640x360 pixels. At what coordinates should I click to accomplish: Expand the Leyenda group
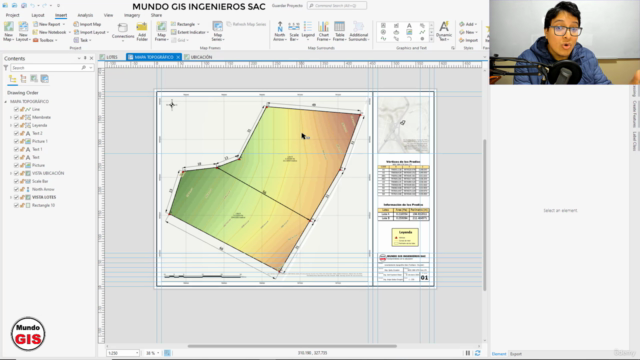pos(11,125)
